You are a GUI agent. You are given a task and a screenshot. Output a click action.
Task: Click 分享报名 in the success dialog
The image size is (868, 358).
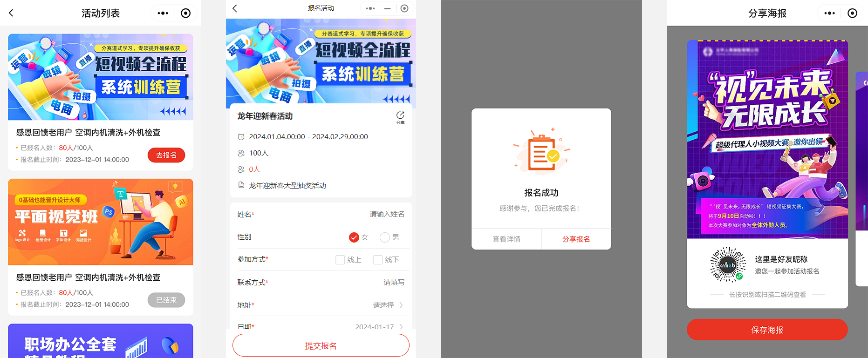576,239
